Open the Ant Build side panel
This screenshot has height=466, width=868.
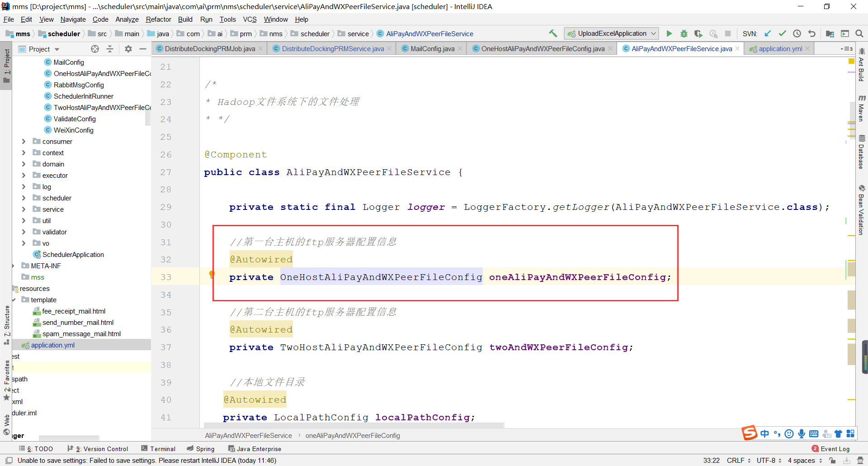(x=862, y=65)
